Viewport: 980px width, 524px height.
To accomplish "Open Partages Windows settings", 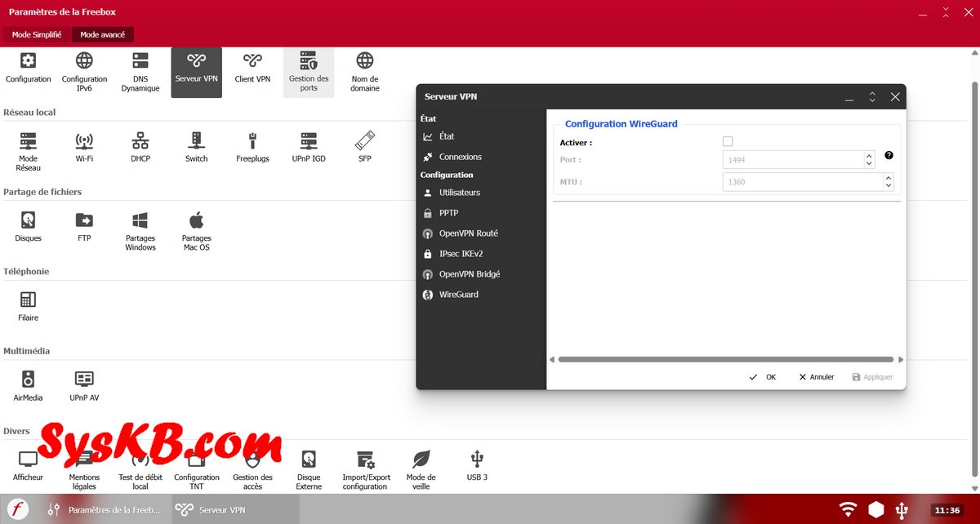I will (140, 232).
